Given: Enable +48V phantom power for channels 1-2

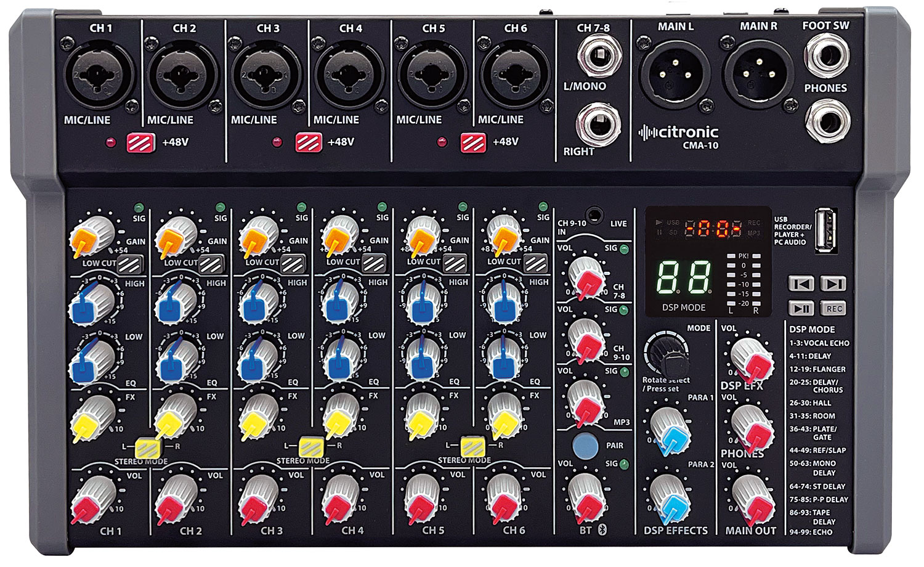Looking at the screenshot, I should pos(140,141).
